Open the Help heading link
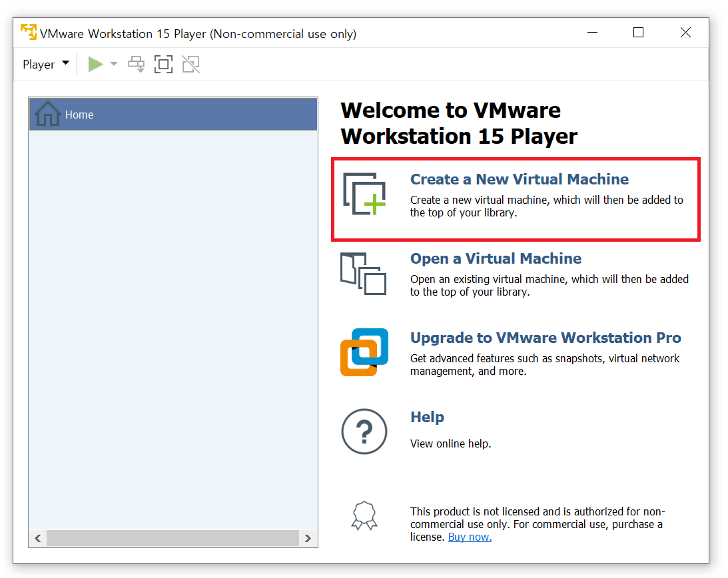 pyautogui.click(x=427, y=417)
